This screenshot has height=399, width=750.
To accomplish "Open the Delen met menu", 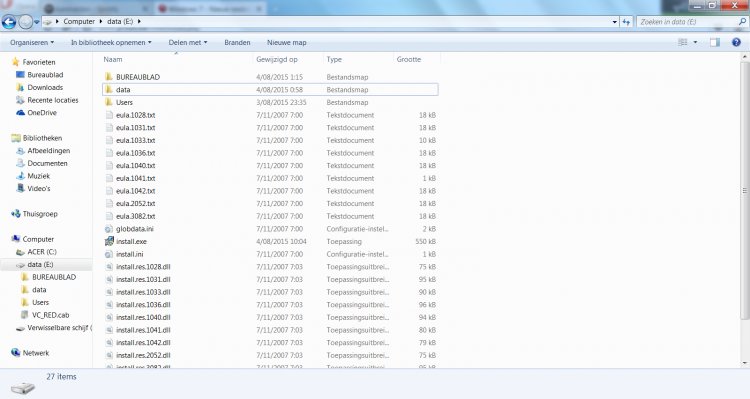I will tap(188, 43).
